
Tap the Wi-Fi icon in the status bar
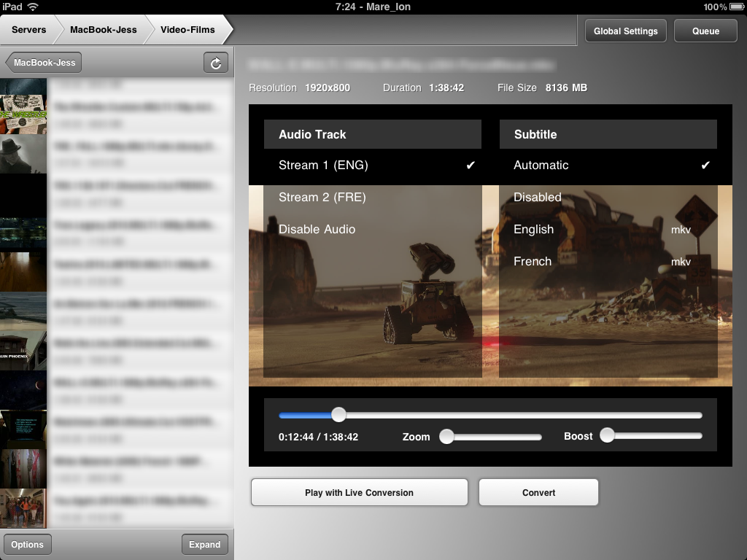[x=33, y=7]
